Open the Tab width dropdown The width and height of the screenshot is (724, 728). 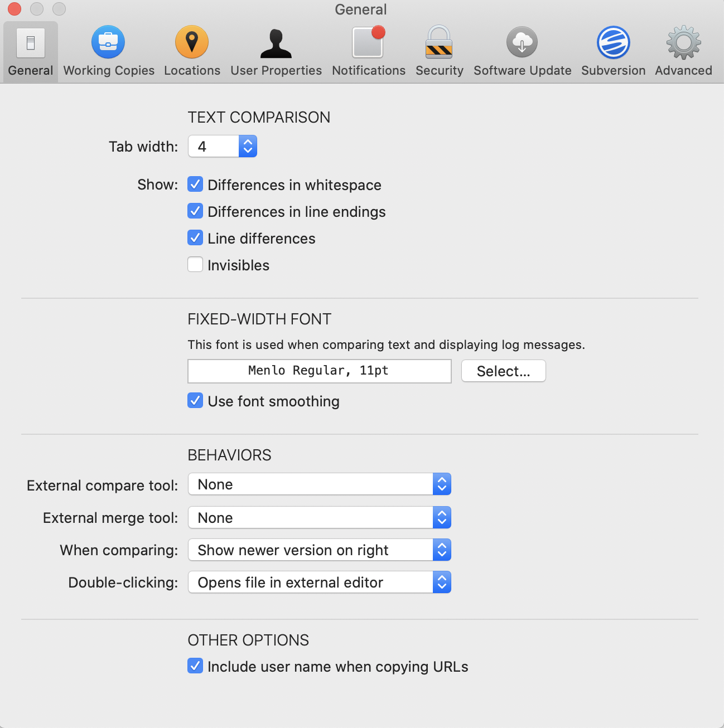click(x=223, y=146)
